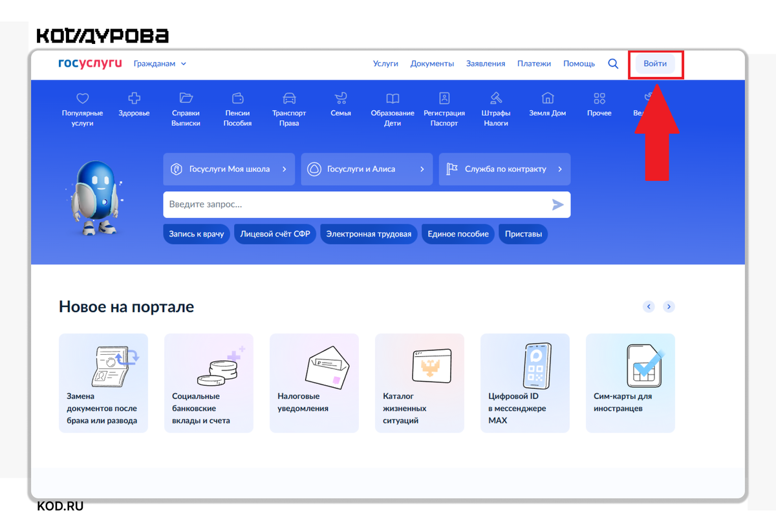Open the Документы menu

432,64
